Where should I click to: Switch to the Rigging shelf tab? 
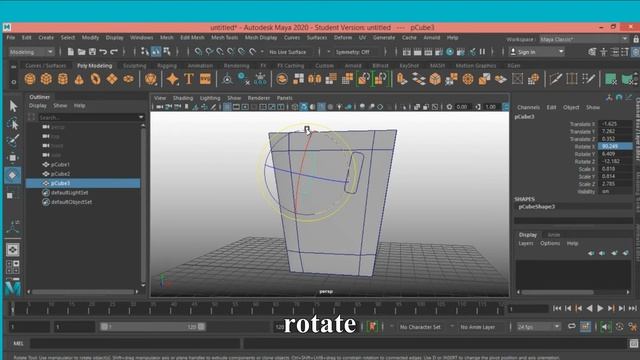(x=167, y=66)
